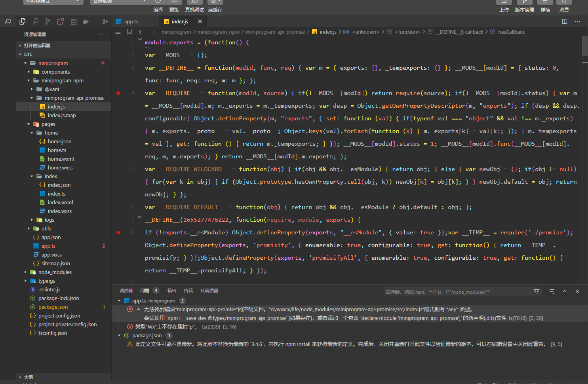Toggle breakpoint on line 4
This screenshot has width=588, height=384.
click(118, 93)
